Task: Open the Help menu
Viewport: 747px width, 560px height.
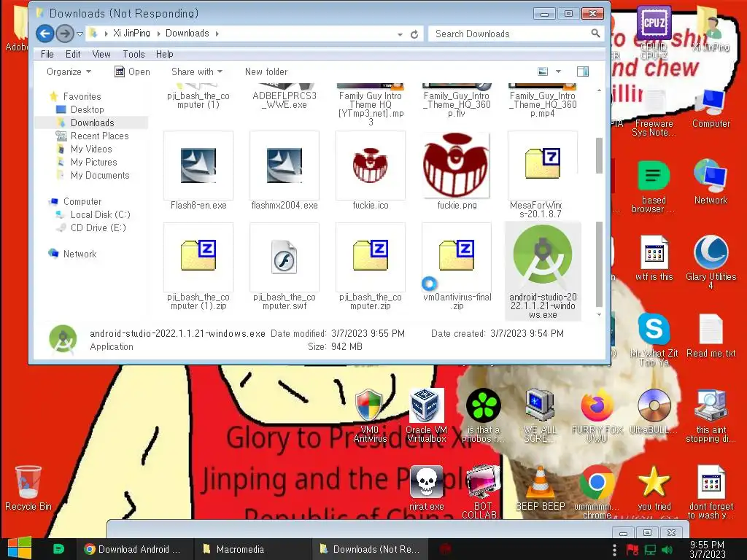Action: tap(164, 54)
